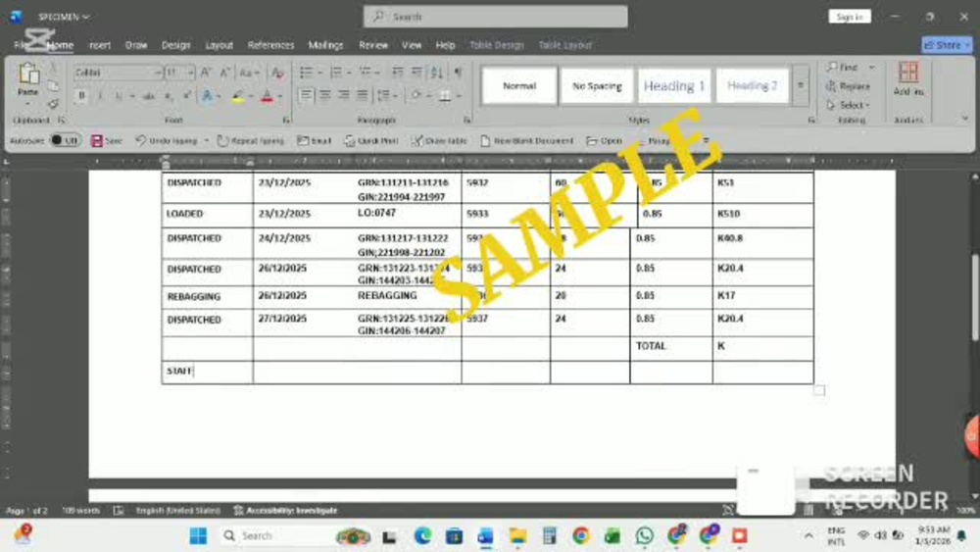Center the text alignment

(325, 96)
